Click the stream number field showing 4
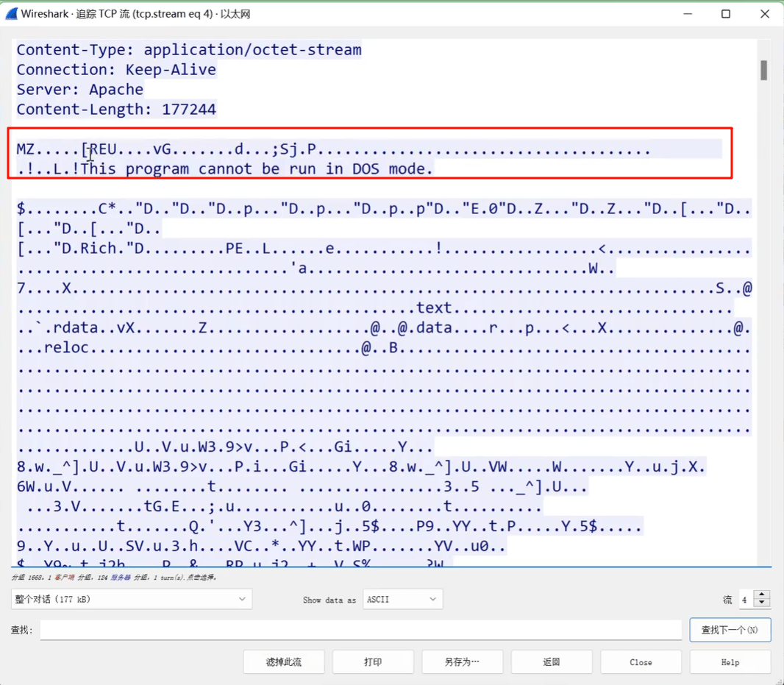 pos(747,600)
